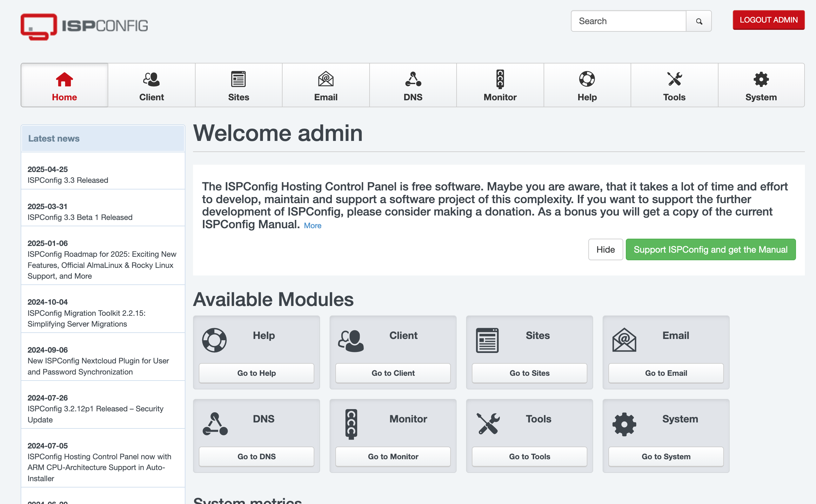Click the Sites icon in top navigation

tap(238, 79)
